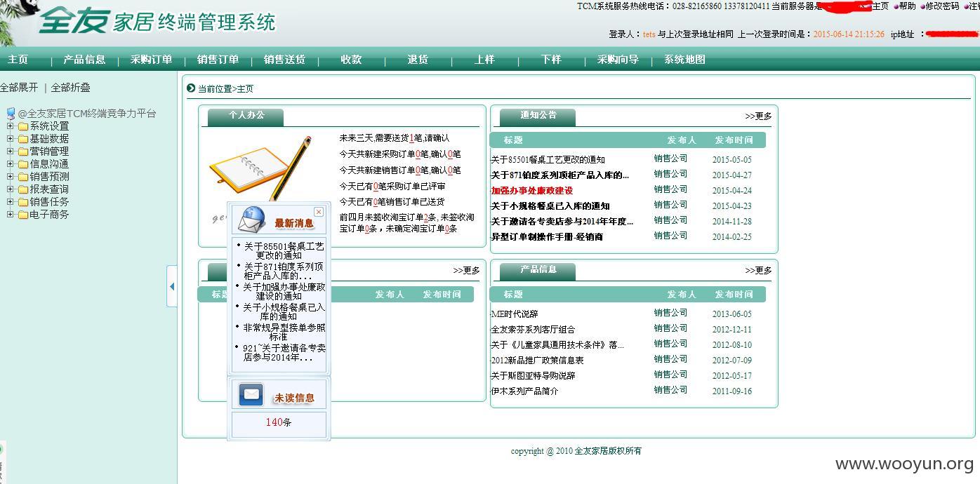Viewport: 980px width, 484px height.
Task: Open popup message 关于加强办事处廉政建设的通知
Action: (x=284, y=291)
